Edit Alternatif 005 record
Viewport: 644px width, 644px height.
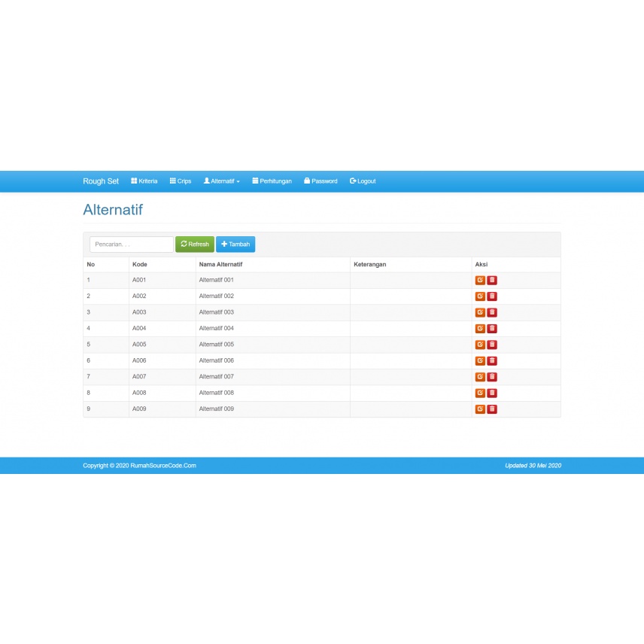(x=480, y=345)
